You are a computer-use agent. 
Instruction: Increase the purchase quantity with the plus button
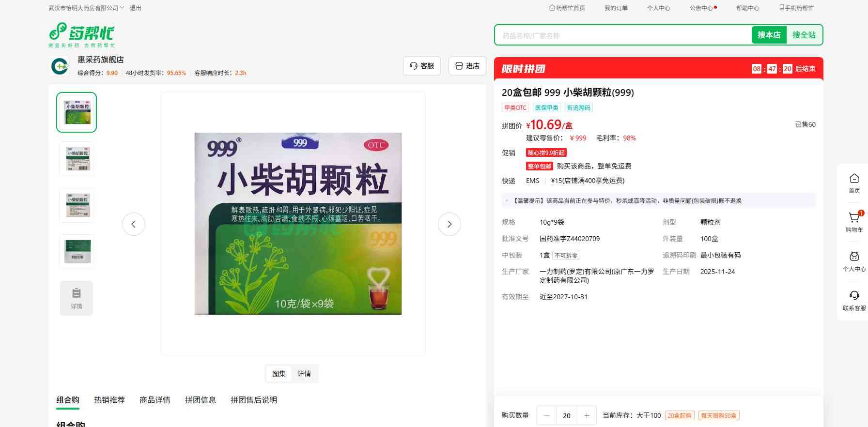[587, 415]
